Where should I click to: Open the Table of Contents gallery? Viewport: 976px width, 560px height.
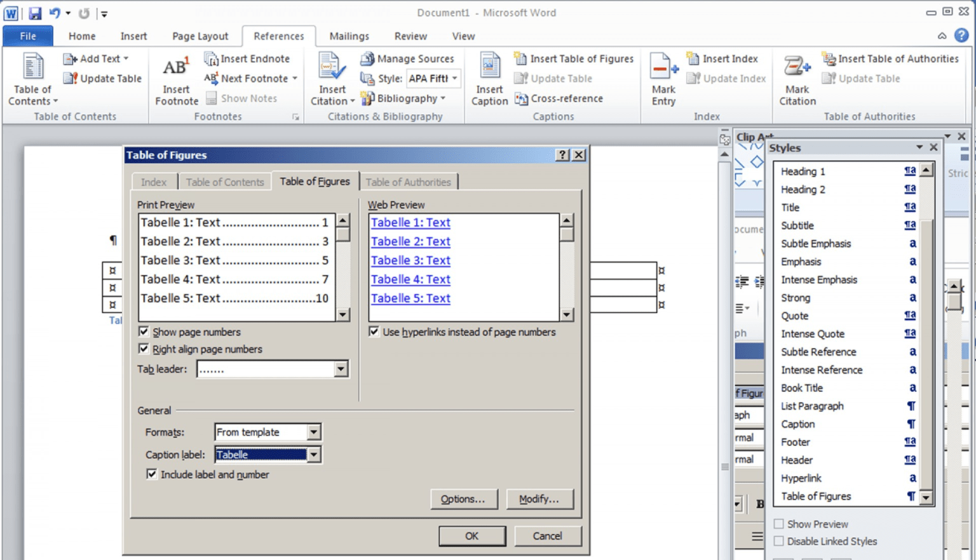[x=32, y=79]
